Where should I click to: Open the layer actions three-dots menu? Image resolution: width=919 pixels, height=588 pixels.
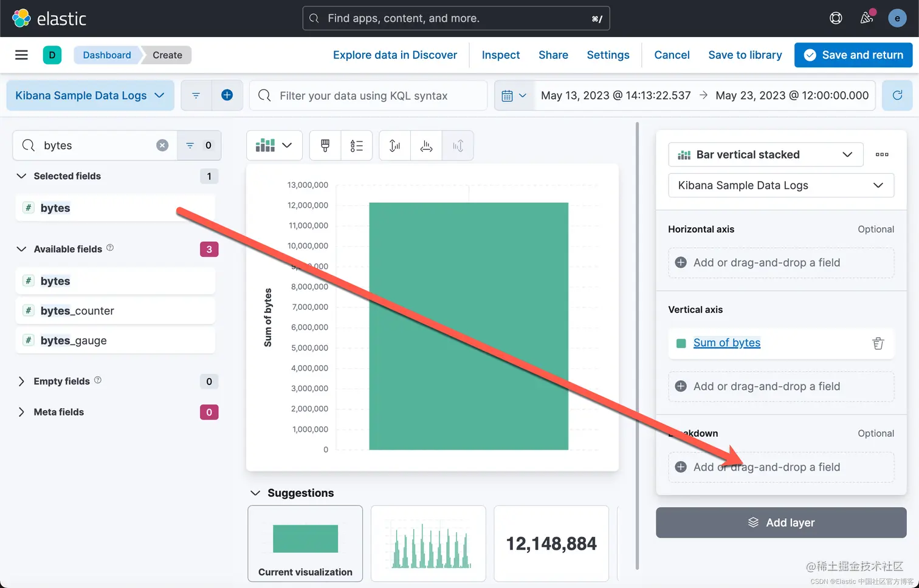point(882,155)
